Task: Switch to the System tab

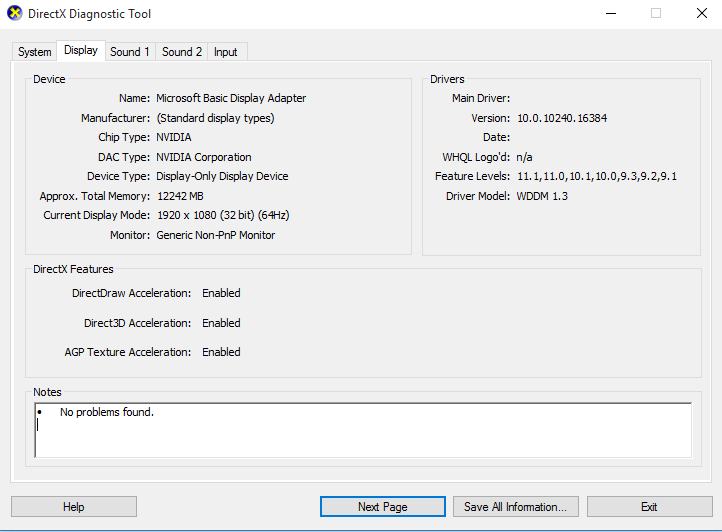Action: pyautogui.click(x=35, y=52)
